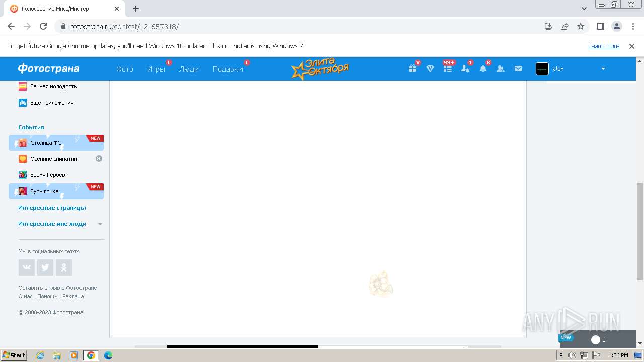Close the Голосование Мисс/Мистер tab
The height and width of the screenshot is (362, 644).
pos(117,9)
